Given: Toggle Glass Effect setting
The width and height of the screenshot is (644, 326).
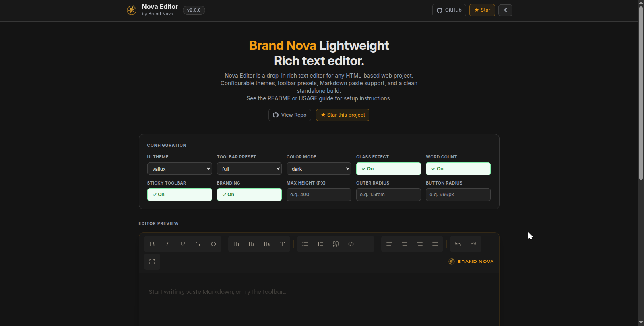Looking at the screenshot, I should pyautogui.click(x=388, y=169).
